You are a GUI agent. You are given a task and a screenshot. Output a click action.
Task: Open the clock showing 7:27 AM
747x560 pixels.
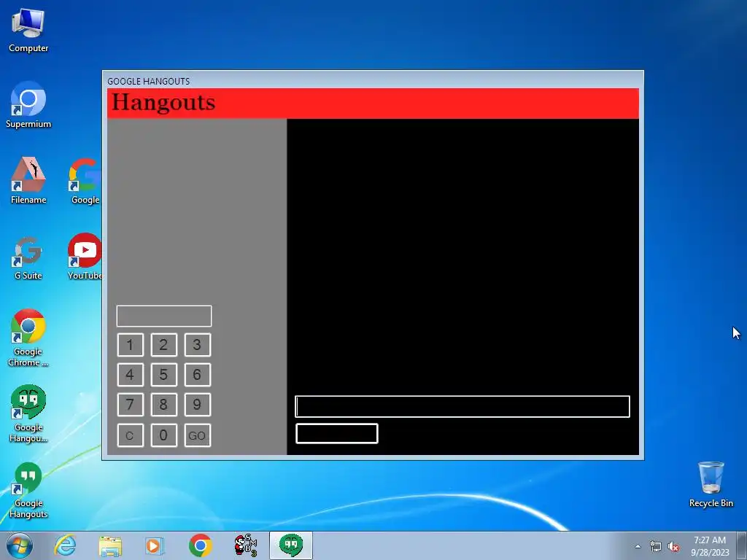pyautogui.click(x=710, y=546)
